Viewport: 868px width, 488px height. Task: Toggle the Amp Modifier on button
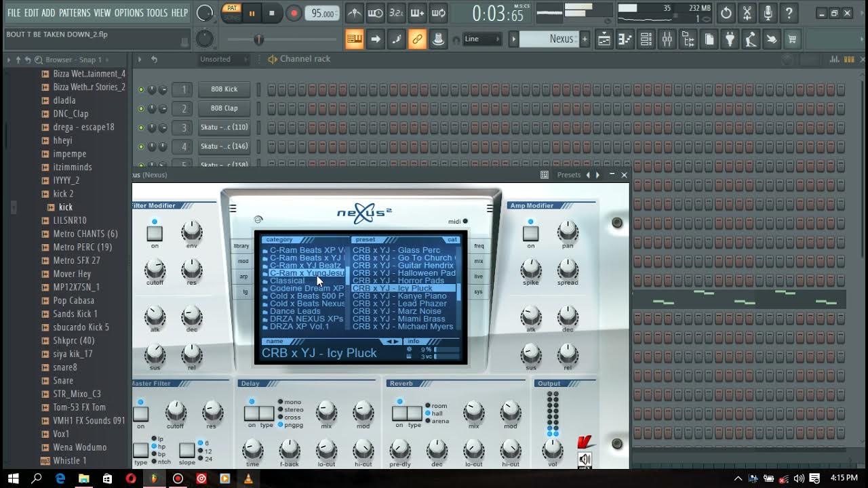click(x=530, y=233)
